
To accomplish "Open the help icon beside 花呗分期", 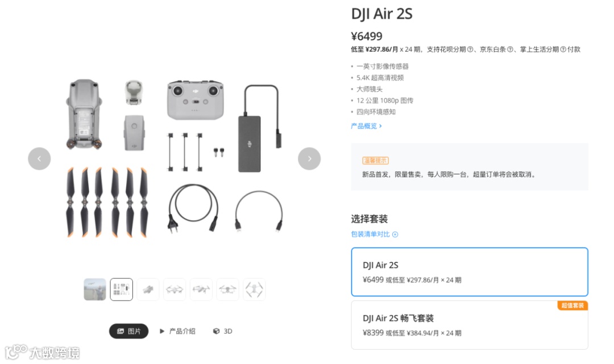I will pyautogui.click(x=470, y=49).
